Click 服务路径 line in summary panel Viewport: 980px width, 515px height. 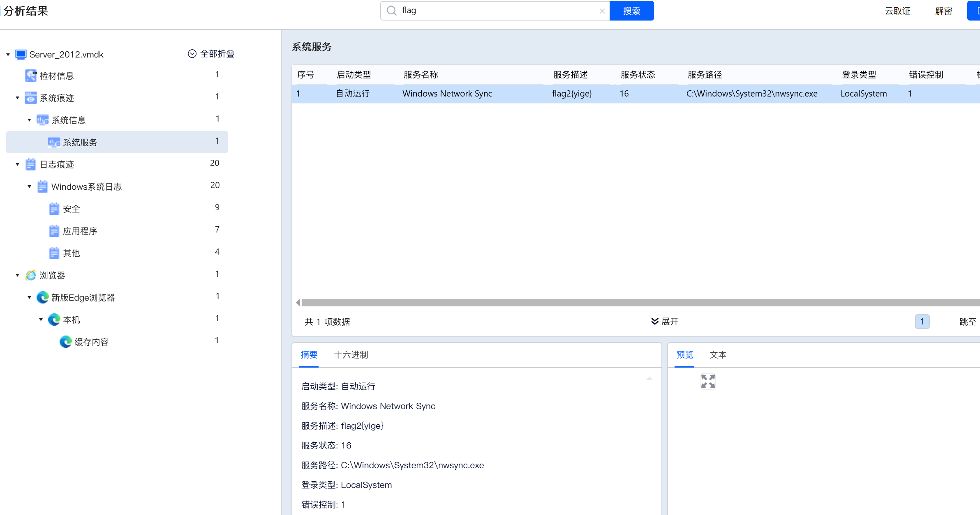point(393,465)
